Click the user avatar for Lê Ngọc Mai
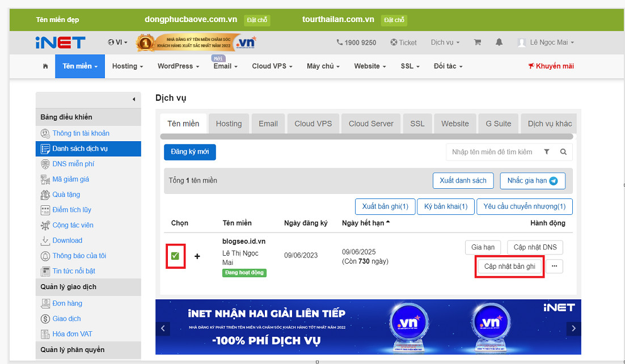 coord(520,43)
